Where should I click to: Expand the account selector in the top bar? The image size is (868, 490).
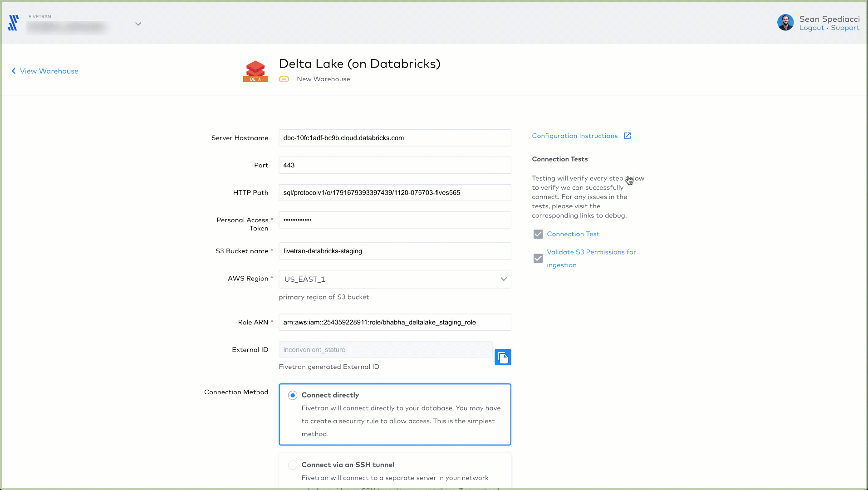(138, 24)
